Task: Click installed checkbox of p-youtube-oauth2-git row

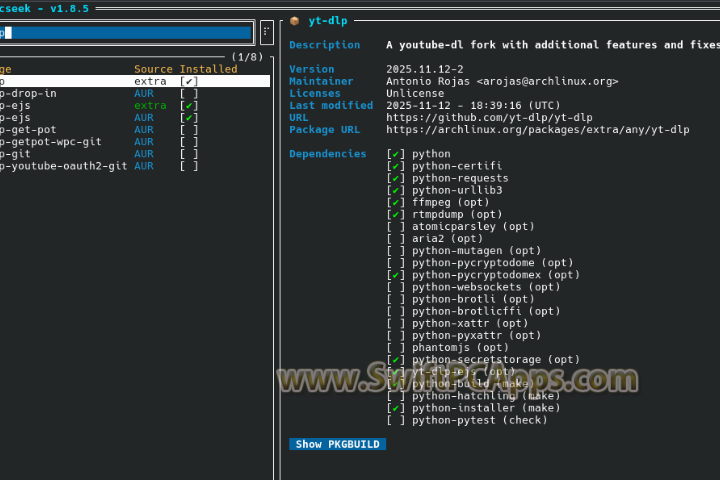Action: pos(189,166)
